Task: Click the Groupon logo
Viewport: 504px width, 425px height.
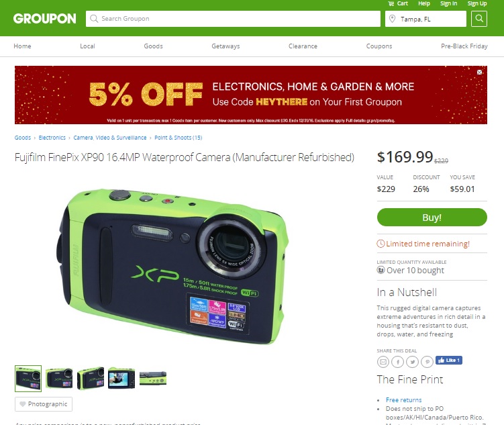Action: tap(45, 19)
